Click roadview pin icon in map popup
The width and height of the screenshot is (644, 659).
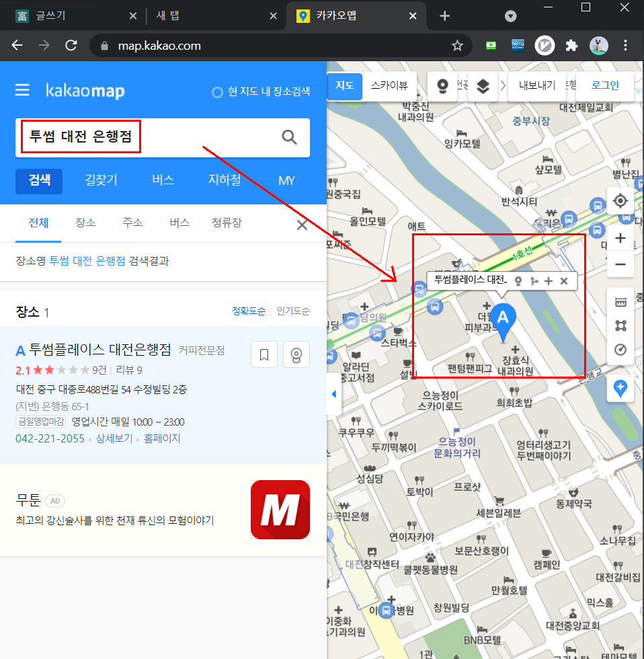coord(518,281)
